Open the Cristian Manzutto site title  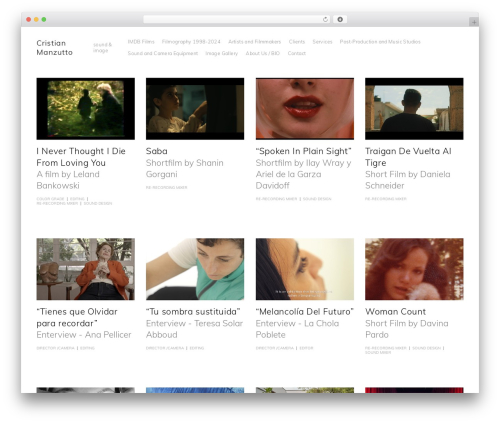point(54,48)
